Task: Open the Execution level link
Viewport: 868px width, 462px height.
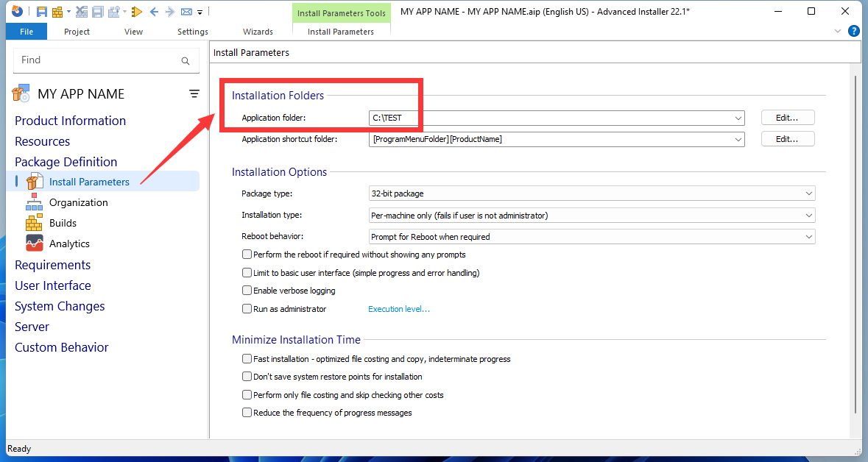Action: click(399, 309)
